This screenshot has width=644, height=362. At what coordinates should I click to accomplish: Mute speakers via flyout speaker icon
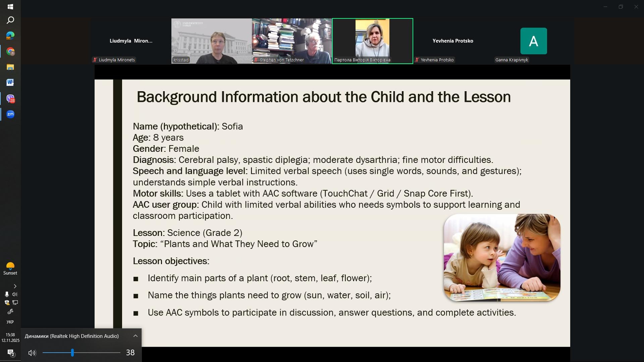(32, 353)
